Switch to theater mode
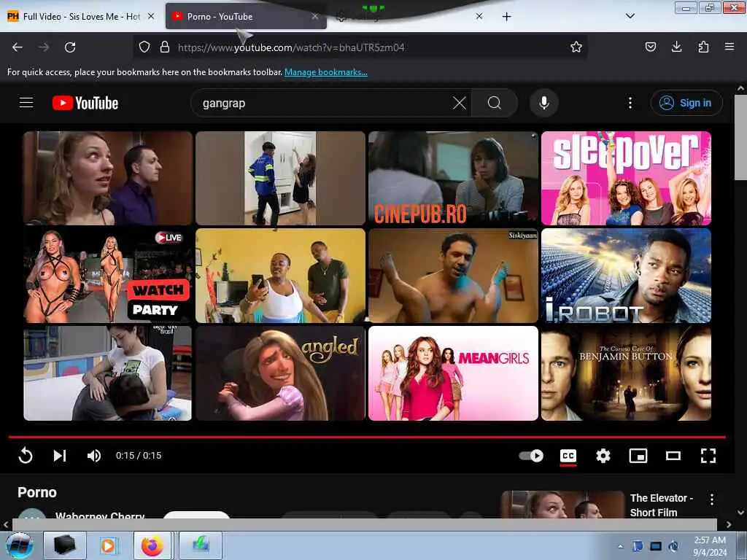747x560 pixels. [x=673, y=456]
